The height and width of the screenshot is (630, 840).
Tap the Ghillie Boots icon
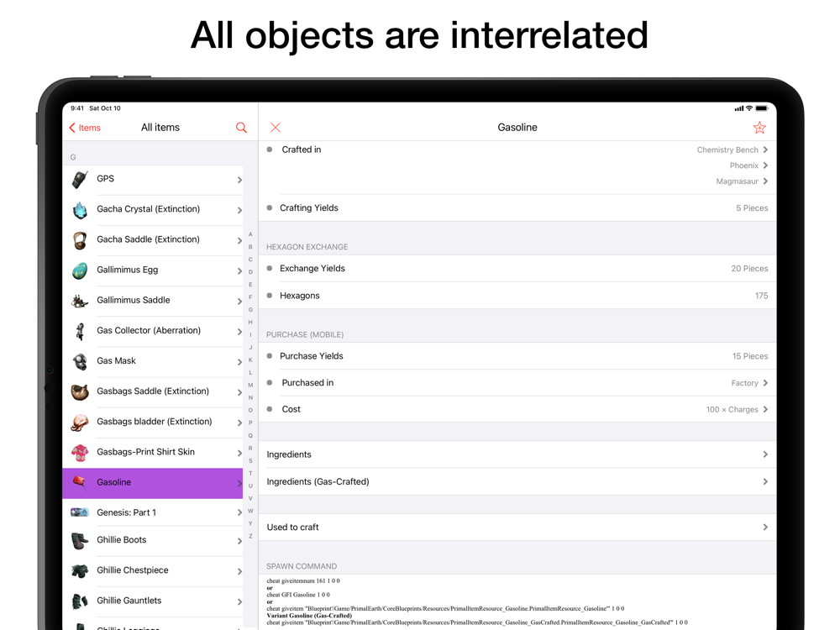coord(80,540)
